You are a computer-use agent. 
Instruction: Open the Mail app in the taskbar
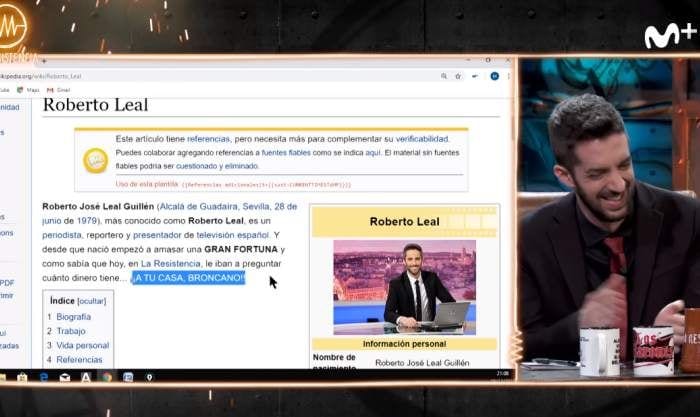click(65, 377)
